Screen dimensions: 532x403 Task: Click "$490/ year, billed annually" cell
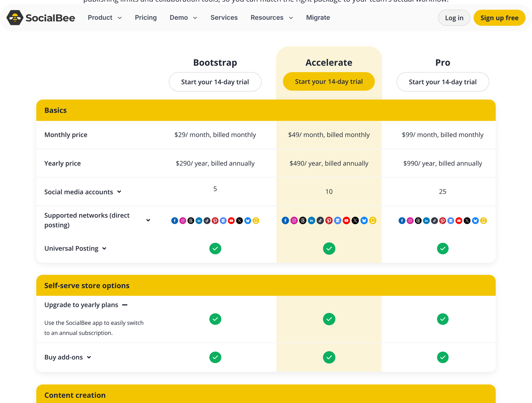click(x=329, y=163)
